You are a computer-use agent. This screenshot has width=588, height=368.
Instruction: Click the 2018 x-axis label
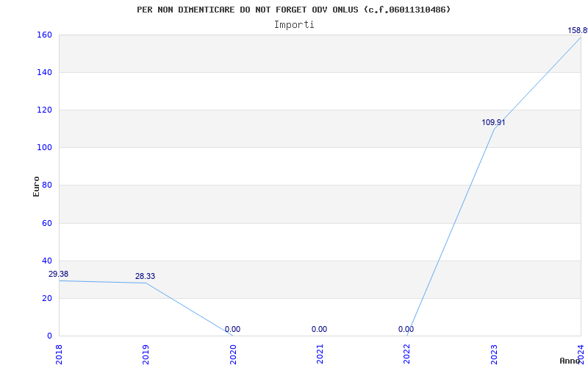[x=59, y=355]
